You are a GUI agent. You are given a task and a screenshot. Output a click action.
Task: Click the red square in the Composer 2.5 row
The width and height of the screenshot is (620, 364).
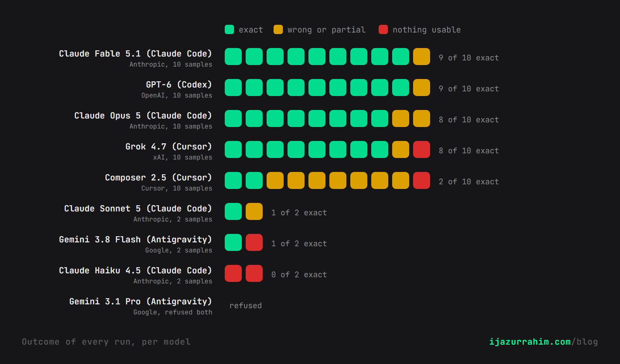point(422,180)
